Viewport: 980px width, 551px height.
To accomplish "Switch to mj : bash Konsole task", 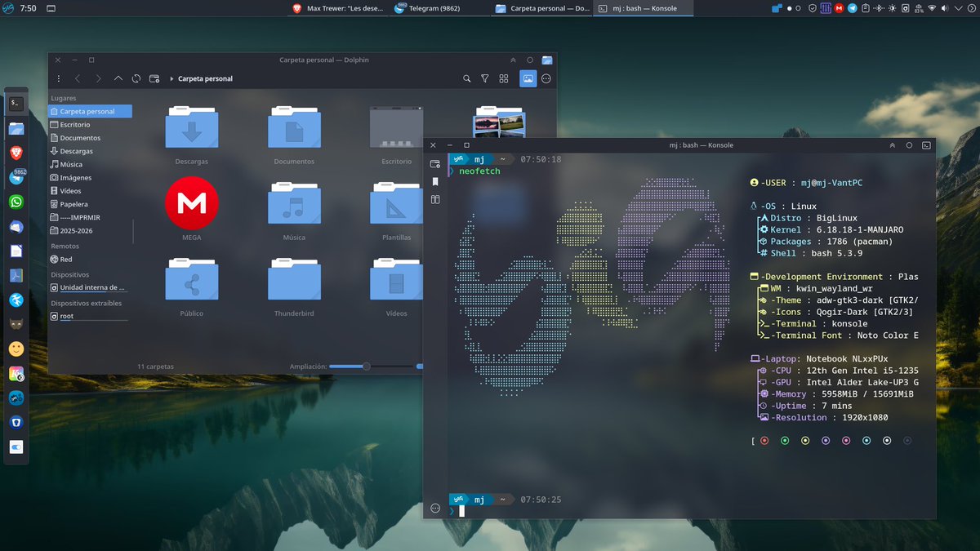I will pyautogui.click(x=642, y=8).
